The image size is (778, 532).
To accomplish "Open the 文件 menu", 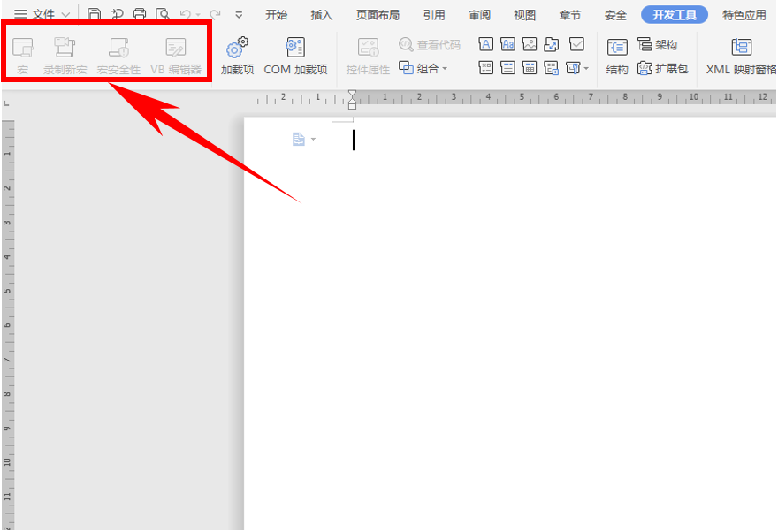I will coord(42,15).
